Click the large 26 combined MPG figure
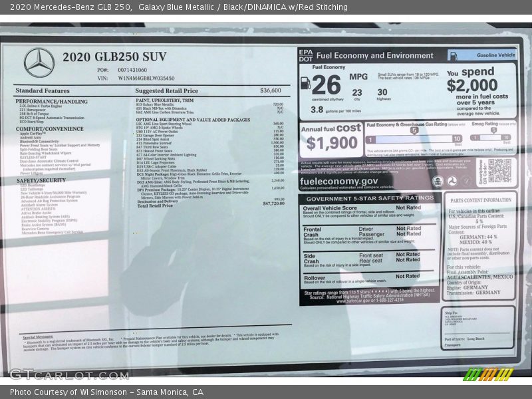 [326, 85]
